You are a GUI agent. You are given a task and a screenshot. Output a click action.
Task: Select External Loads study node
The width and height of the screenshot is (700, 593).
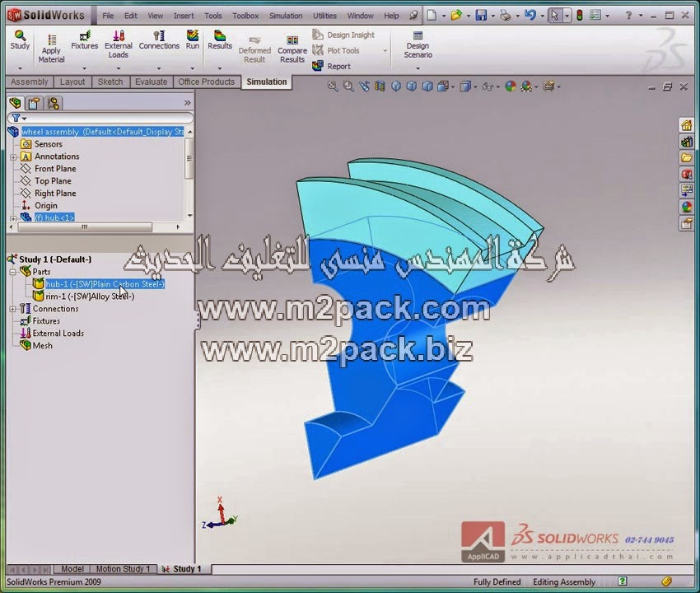click(x=58, y=333)
